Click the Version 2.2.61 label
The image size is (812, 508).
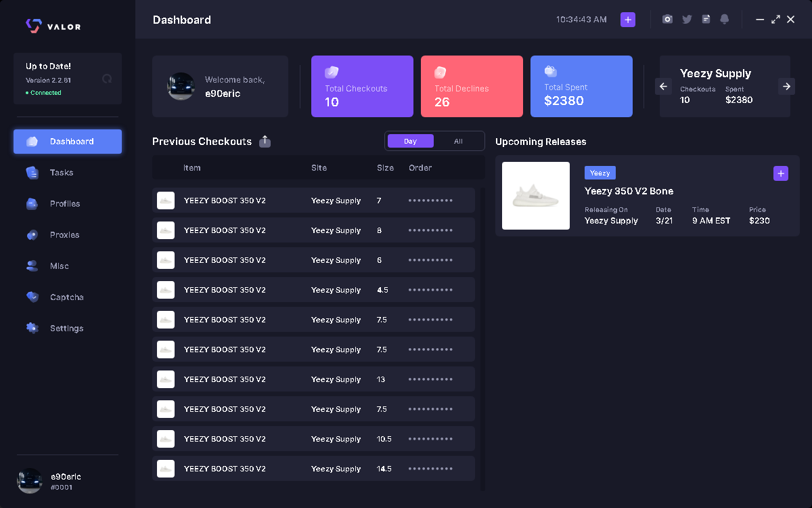coord(48,81)
